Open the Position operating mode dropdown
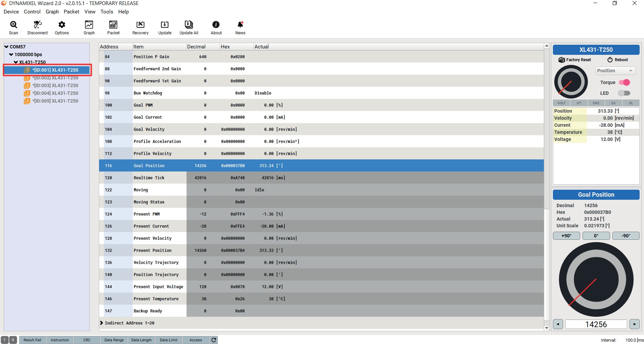This screenshot has height=344, width=644. tap(615, 71)
